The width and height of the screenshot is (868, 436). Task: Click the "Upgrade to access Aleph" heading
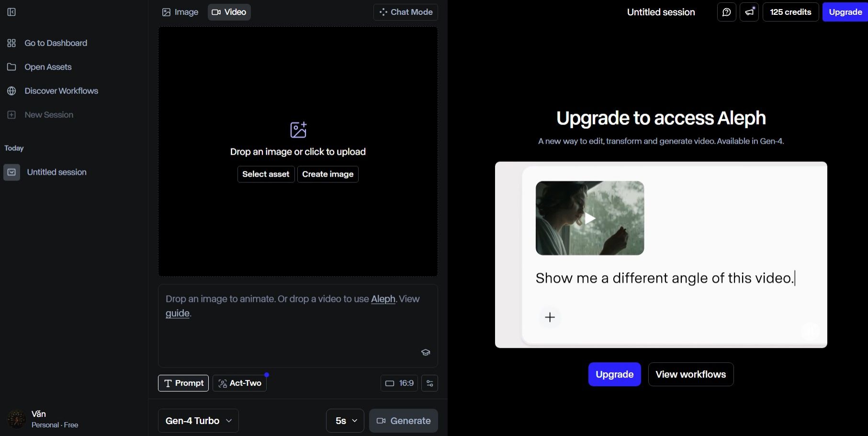(661, 118)
